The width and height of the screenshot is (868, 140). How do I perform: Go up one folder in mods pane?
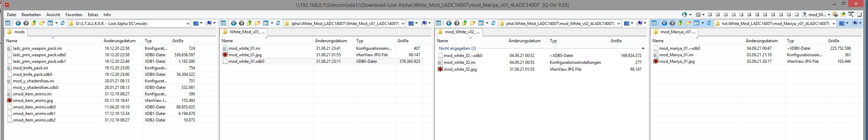click(34, 23)
